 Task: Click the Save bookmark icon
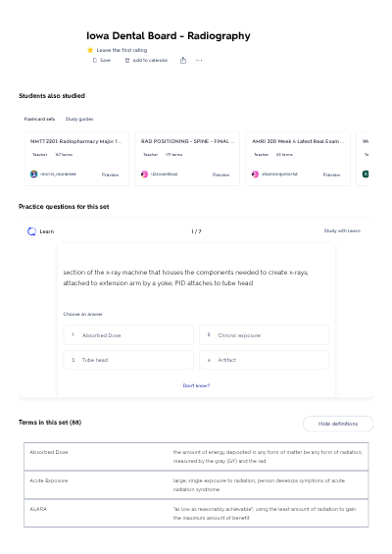(95, 61)
